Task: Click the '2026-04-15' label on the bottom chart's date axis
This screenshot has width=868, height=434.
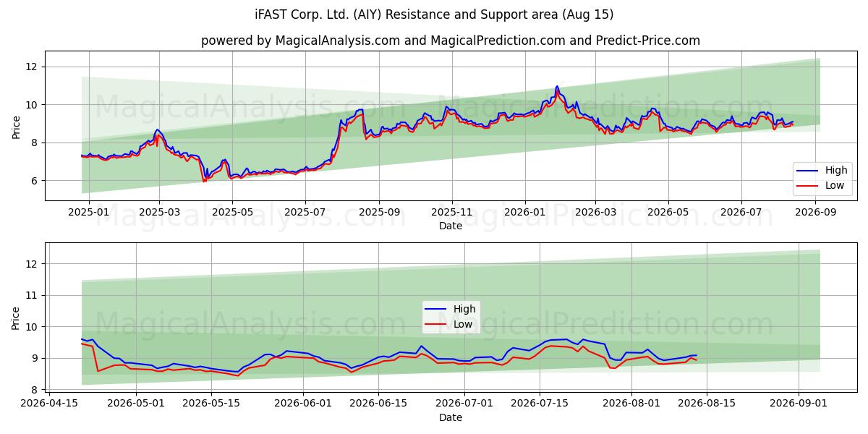Action: tap(51, 404)
